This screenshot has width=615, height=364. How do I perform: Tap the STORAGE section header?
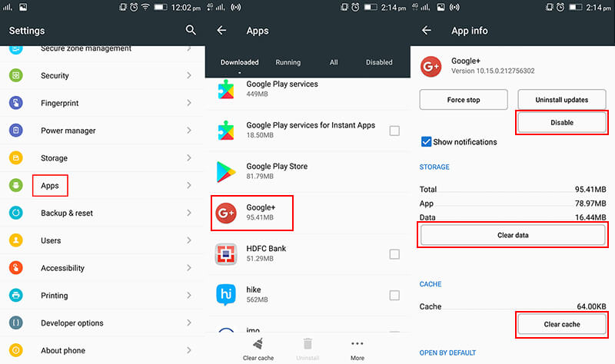[434, 167]
